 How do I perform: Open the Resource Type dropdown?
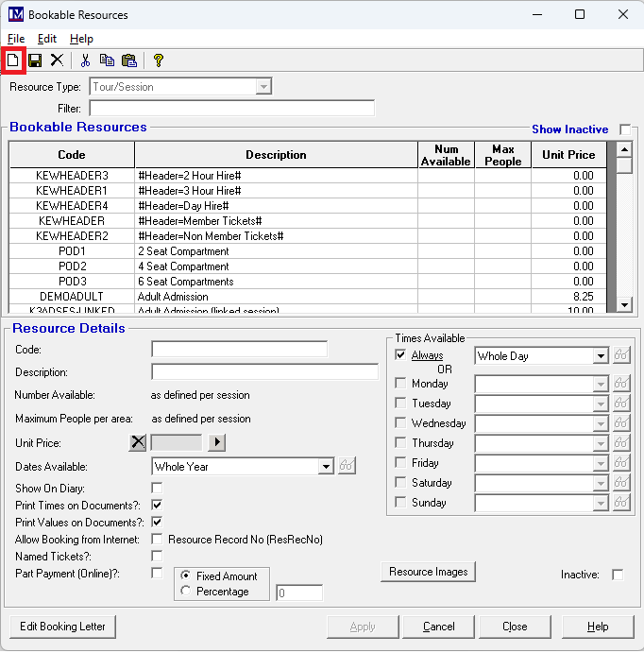pos(263,87)
